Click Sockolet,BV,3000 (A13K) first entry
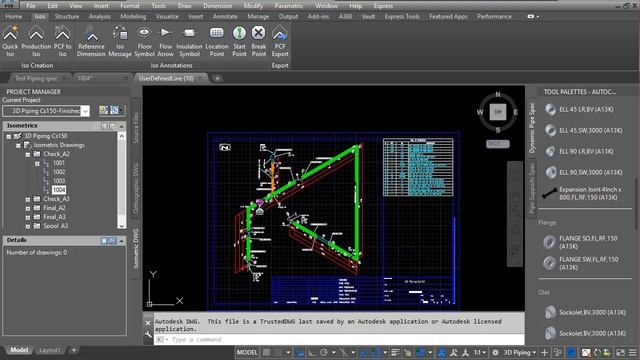640x360 pixels. [x=586, y=313]
